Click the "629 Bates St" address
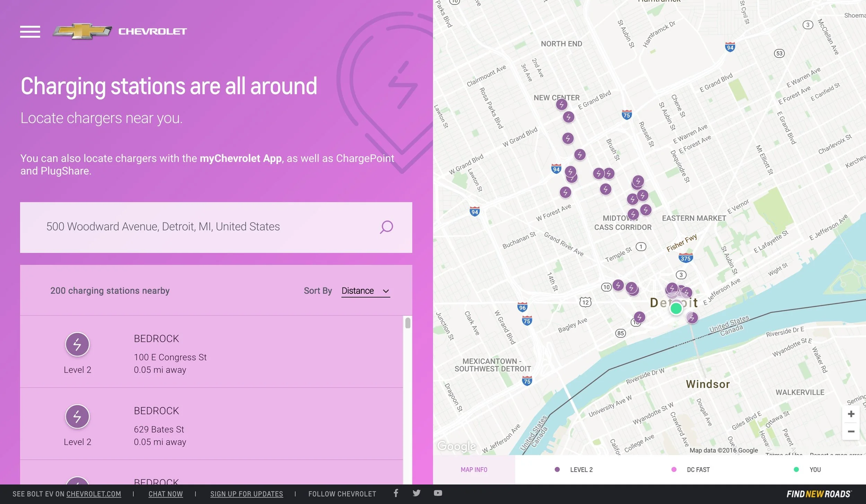The height and width of the screenshot is (504, 866). (159, 430)
